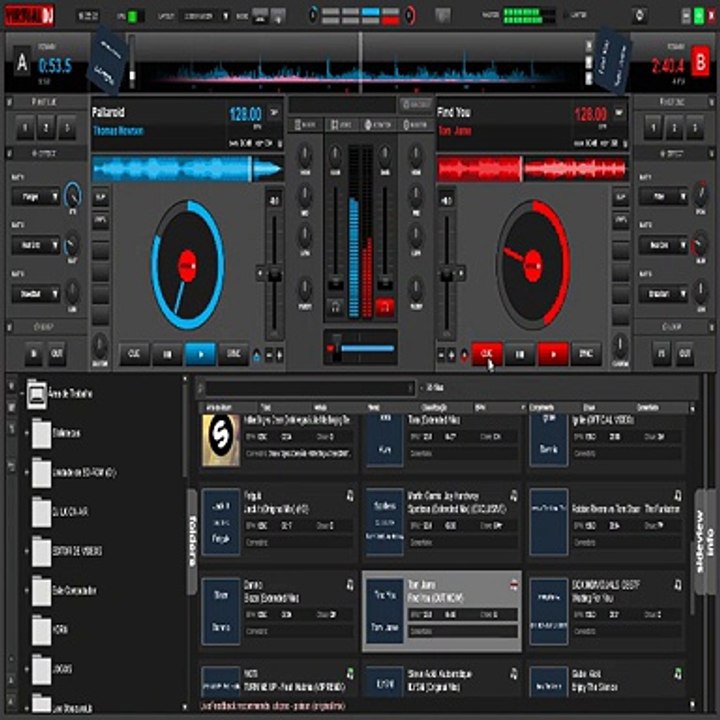
Task: Click the pause button on deck A
Action: click(167, 354)
